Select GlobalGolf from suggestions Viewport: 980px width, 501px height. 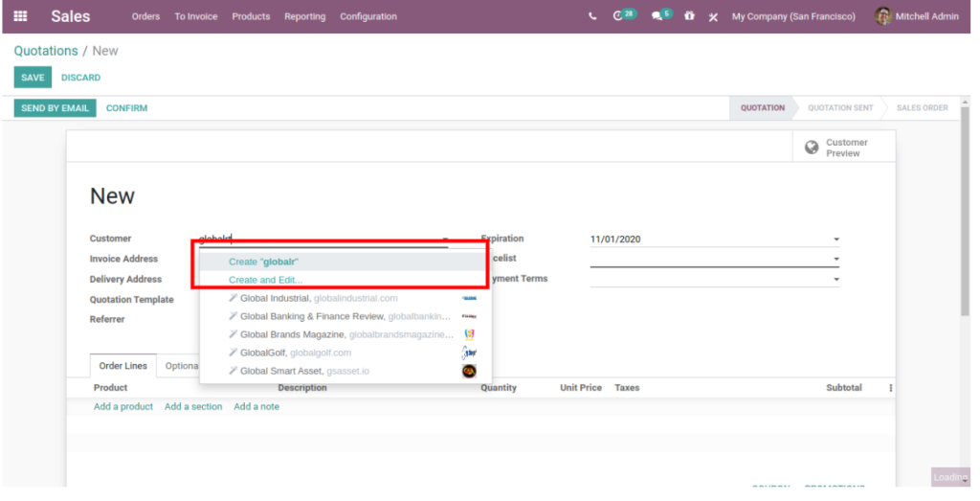(x=345, y=353)
